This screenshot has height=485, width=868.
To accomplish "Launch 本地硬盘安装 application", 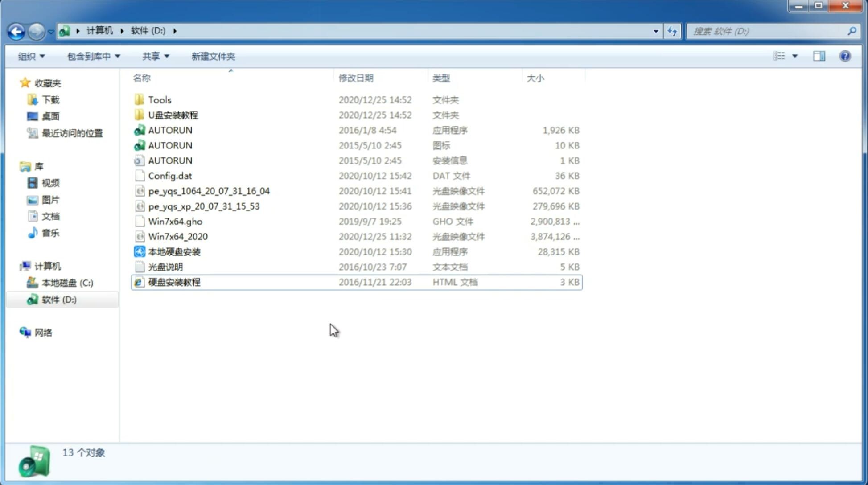I will (173, 251).
